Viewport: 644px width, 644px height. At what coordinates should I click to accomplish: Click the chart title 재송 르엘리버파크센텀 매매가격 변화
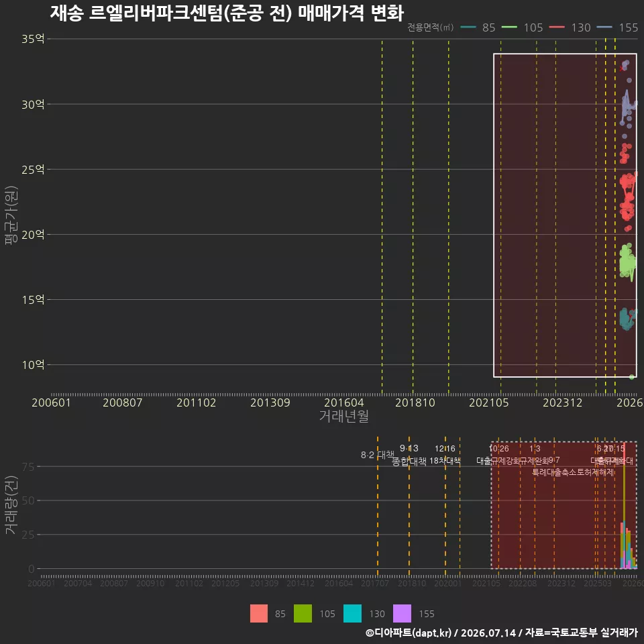[x=227, y=13]
